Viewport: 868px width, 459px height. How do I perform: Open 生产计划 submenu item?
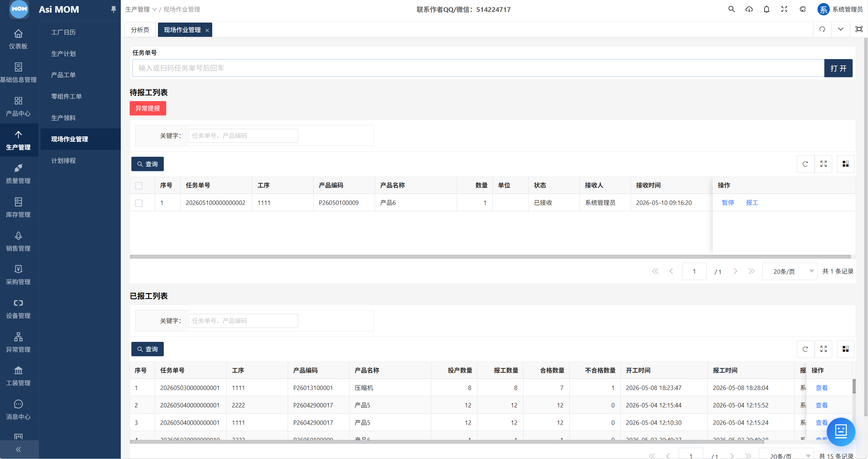coord(63,54)
